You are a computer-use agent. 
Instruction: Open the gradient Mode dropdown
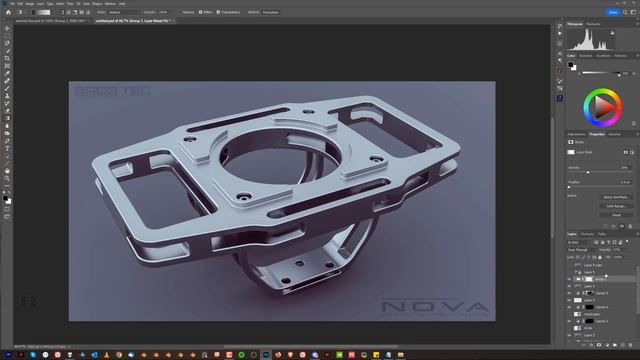123,12
